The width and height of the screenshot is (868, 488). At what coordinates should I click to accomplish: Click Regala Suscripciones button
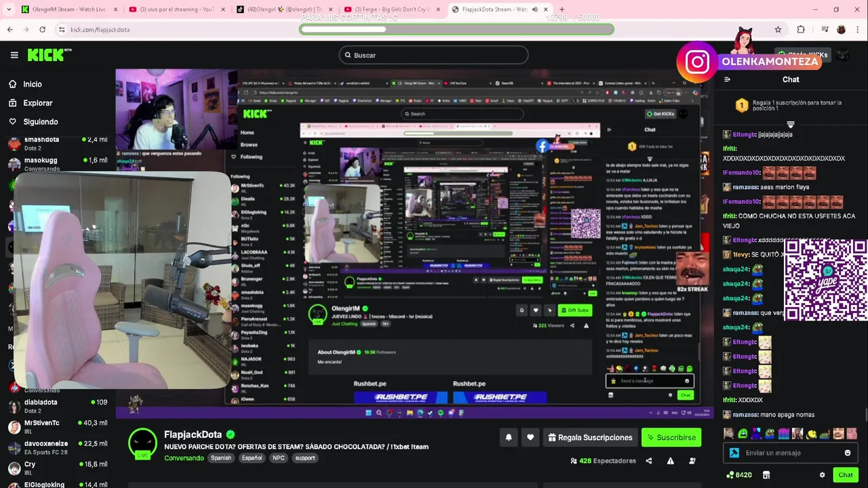click(590, 438)
